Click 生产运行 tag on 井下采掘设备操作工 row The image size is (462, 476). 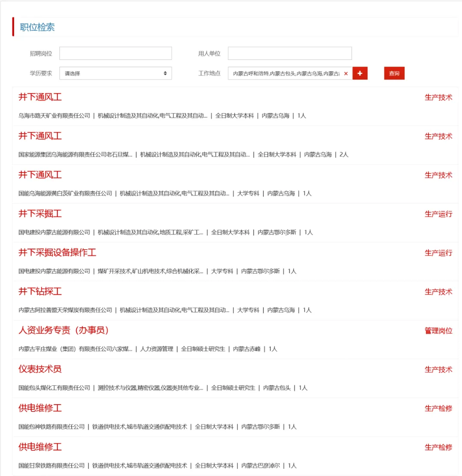[438, 253]
